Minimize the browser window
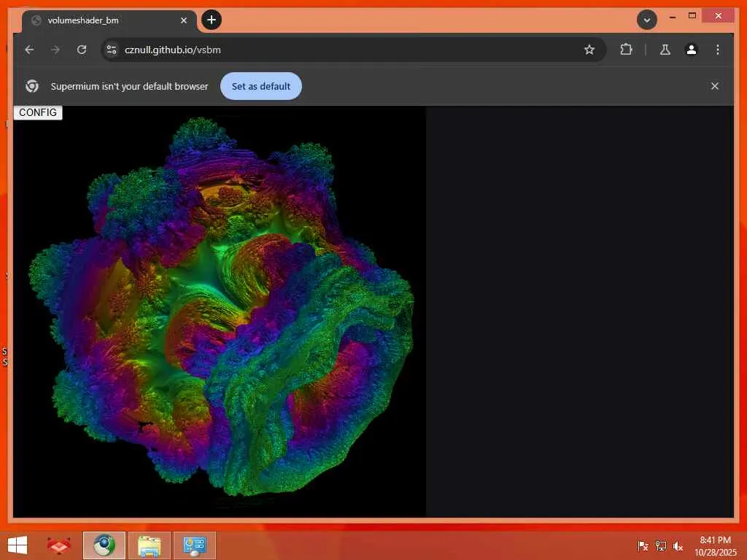This screenshot has height=560, width=747. 672,16
